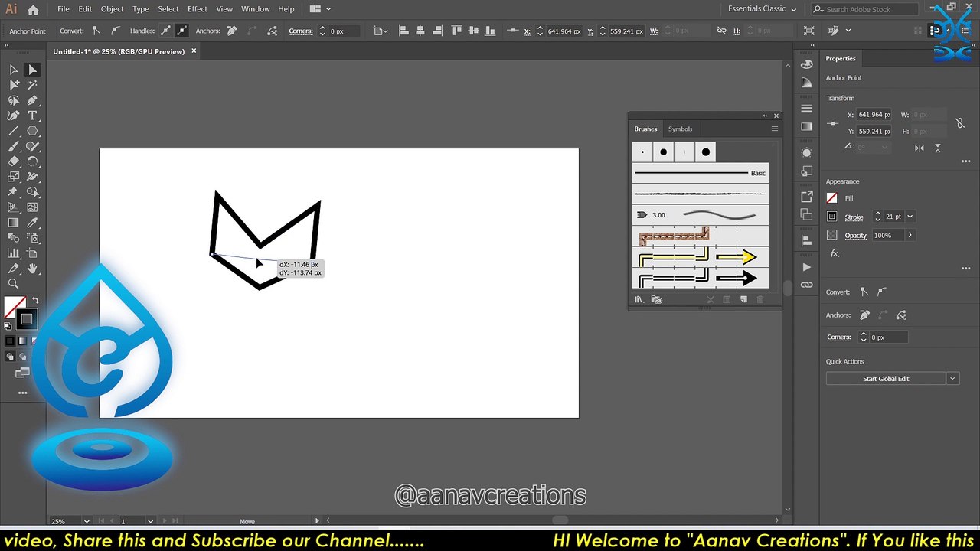Image resolution: width=980 pixels, height=551 pixels.
Task: Select the Zoom magnifier tool
Action: pos(13,284)
